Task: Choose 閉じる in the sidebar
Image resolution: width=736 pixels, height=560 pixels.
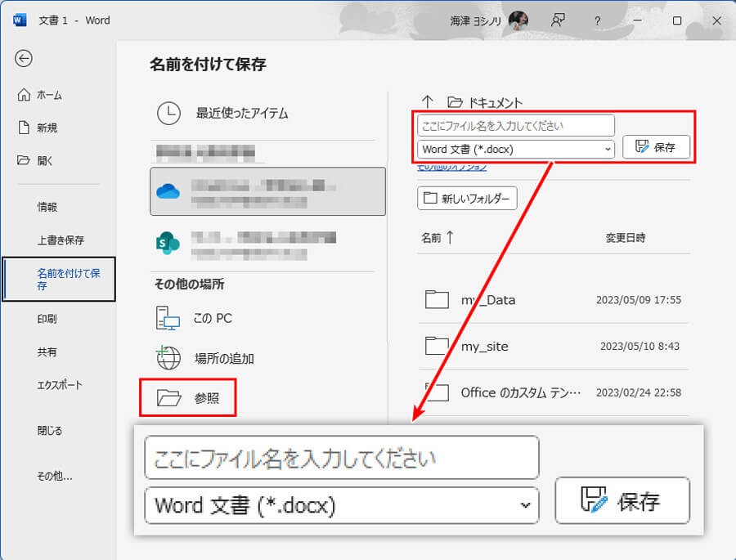Action: coord(49,431)
